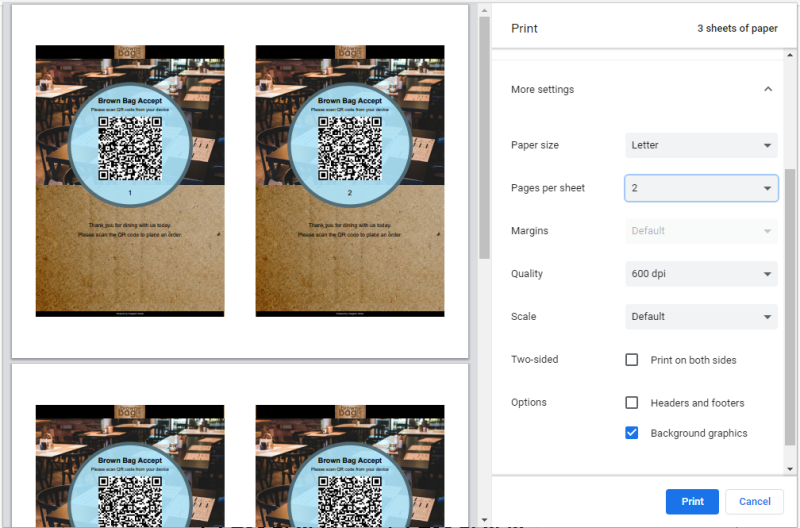Viewport: 800px width, 528px height.
Task: Click the QR code on page 2 preview
Action: pyautogui.click(x=349, y=146)
